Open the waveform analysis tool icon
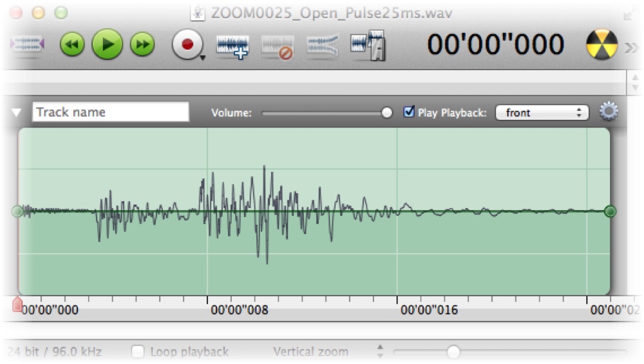The image size is (644, 364). click(368, 45)
